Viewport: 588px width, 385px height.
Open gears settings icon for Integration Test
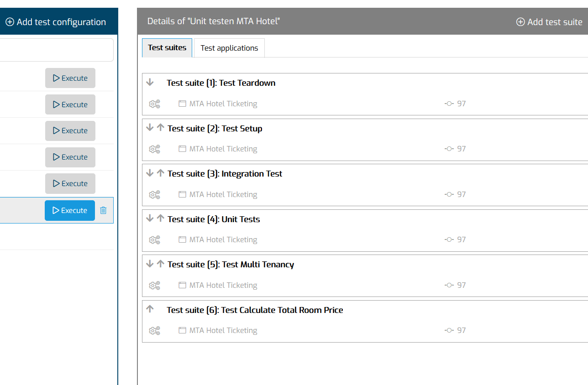pyautogui.click(x=155, y=195)
